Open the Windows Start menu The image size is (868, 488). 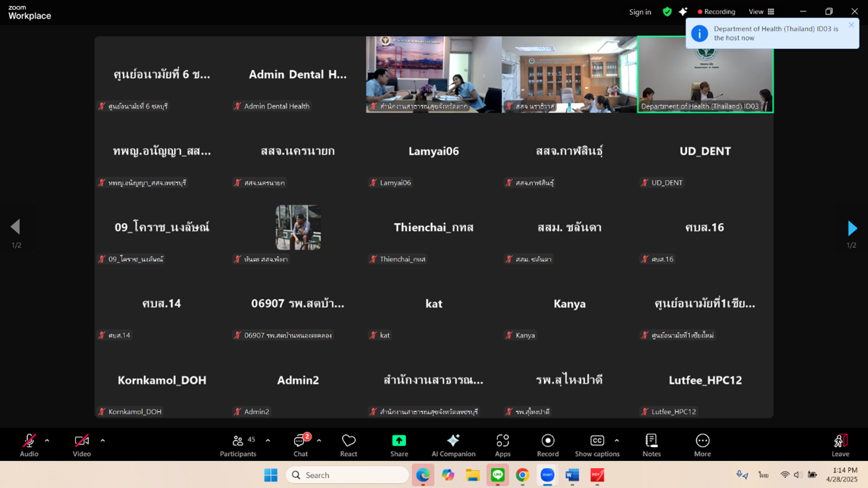coord(270,475)
